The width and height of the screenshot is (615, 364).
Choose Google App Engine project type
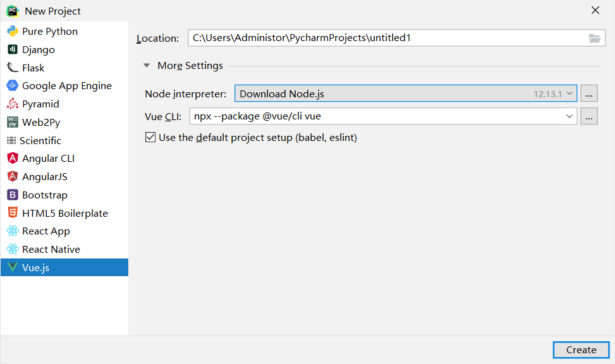64,85
